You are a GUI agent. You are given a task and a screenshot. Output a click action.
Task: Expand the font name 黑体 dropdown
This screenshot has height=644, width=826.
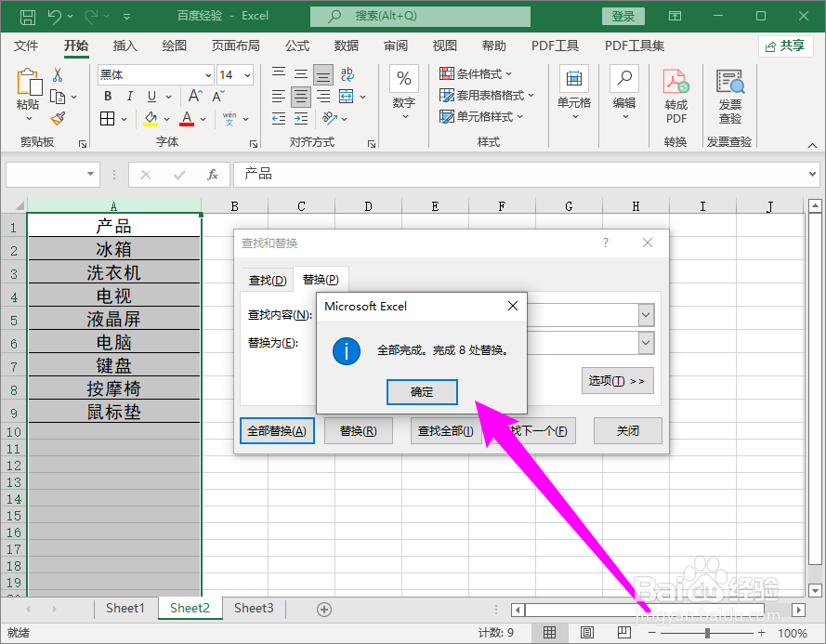(x=208, y=75)
